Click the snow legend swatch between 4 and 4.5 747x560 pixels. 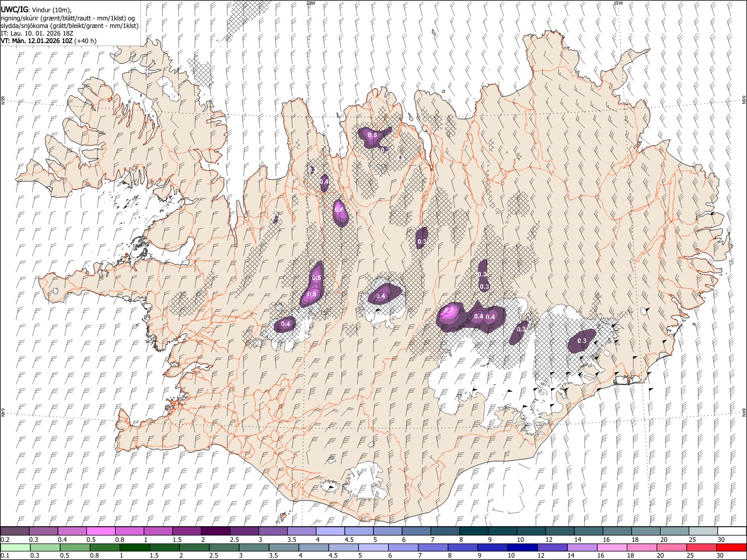tap(330, 531)
